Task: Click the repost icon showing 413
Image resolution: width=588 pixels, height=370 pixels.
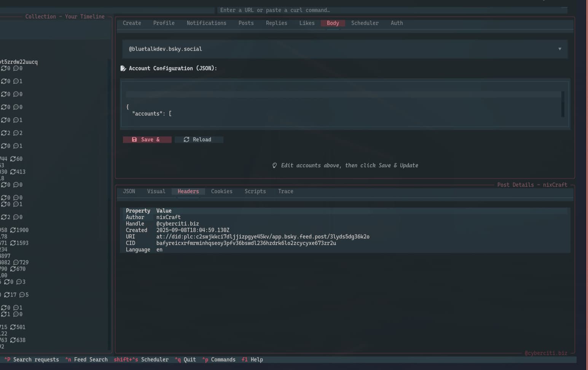Action: click(13, 172)
